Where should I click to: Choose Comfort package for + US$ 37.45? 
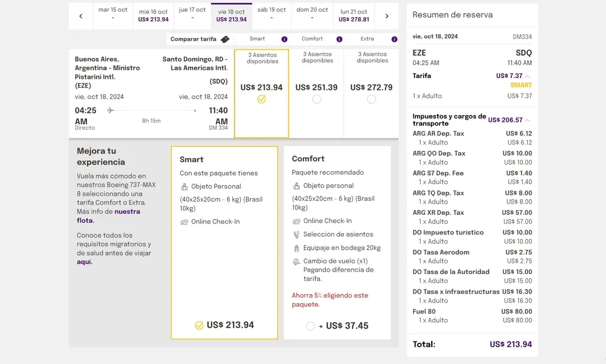point(310,326)
